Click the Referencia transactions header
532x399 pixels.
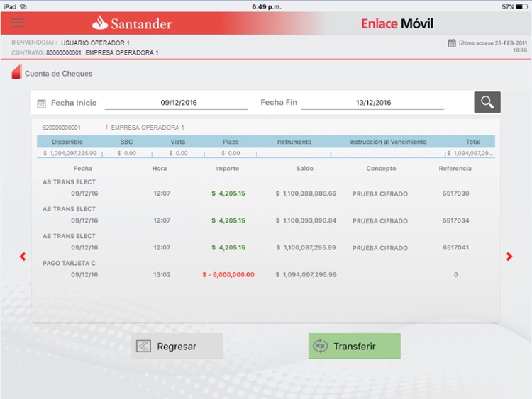[455, 168]
